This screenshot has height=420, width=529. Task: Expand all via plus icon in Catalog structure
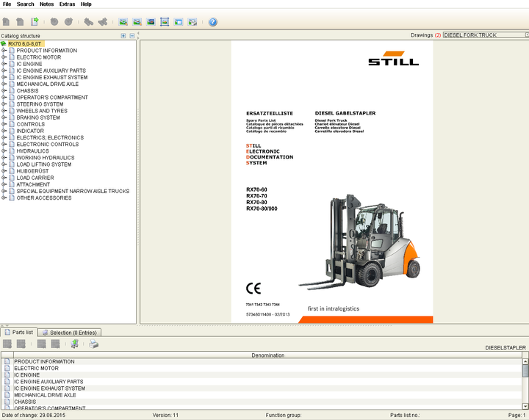123,36
